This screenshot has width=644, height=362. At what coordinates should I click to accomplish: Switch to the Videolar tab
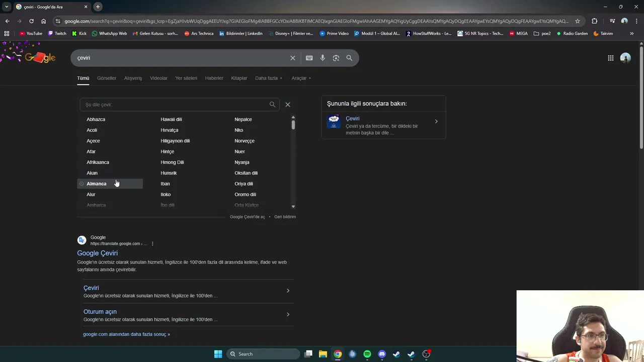(158, 78)
